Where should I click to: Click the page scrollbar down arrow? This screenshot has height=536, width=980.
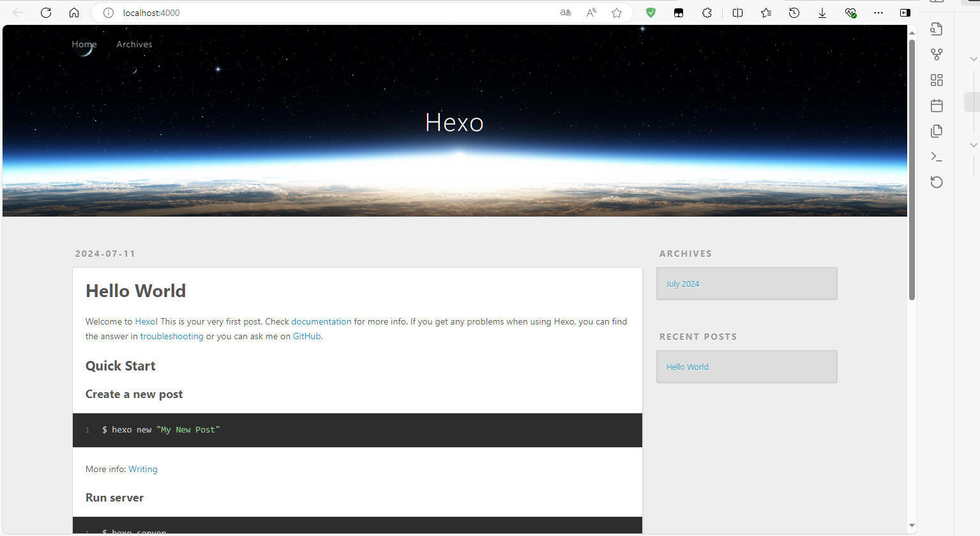coord(912,526)
